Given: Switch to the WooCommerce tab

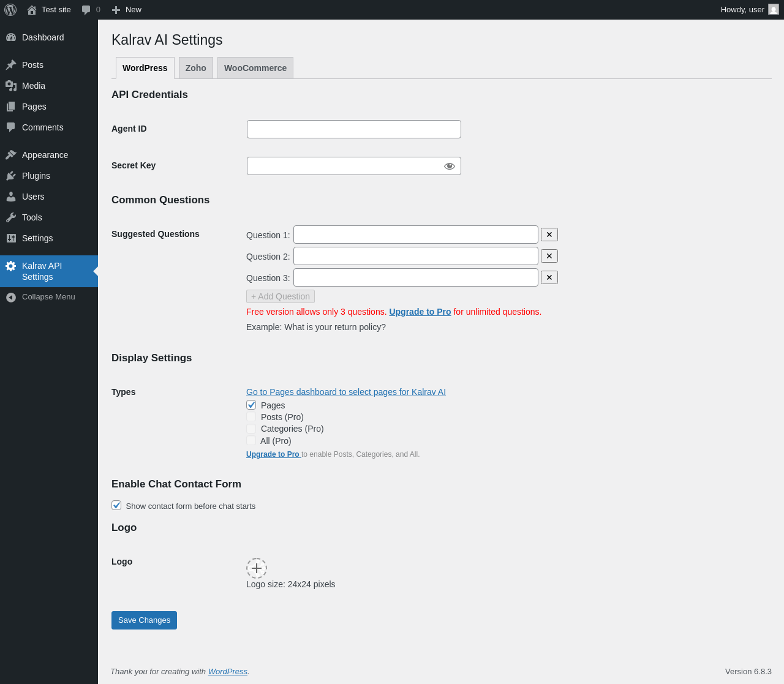Looking at the screenshot, I should coord(255,68).
